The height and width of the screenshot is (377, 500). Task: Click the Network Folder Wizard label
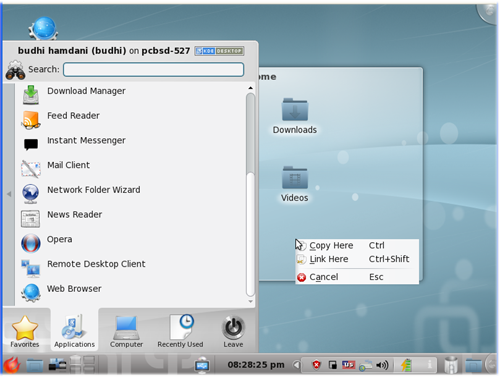[94, 190]
